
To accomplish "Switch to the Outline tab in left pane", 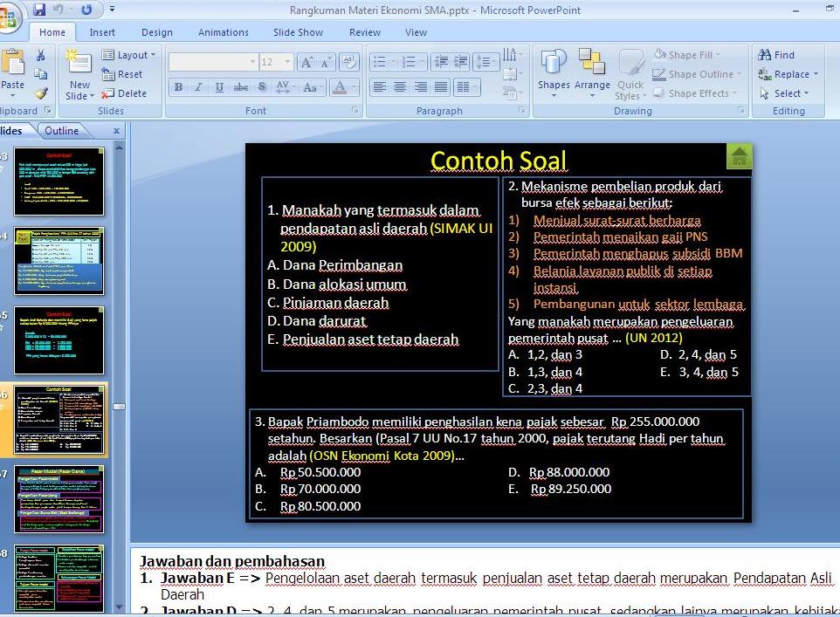I will pyautogui.click(x=61, y=130).
